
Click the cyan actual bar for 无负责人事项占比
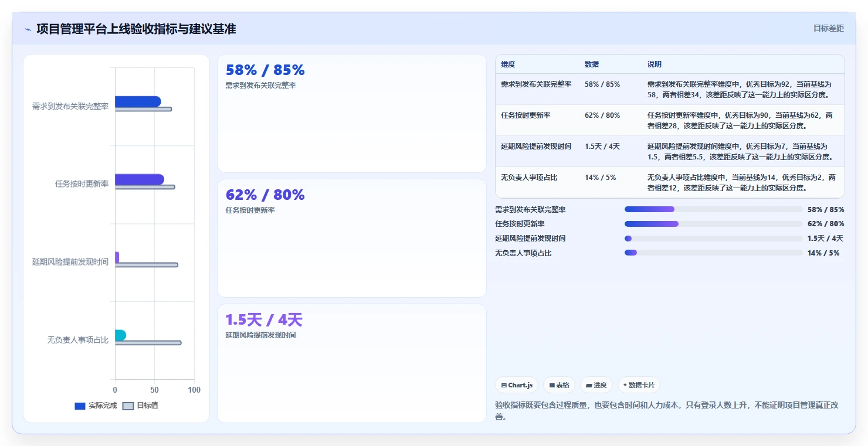coord(120,335)
